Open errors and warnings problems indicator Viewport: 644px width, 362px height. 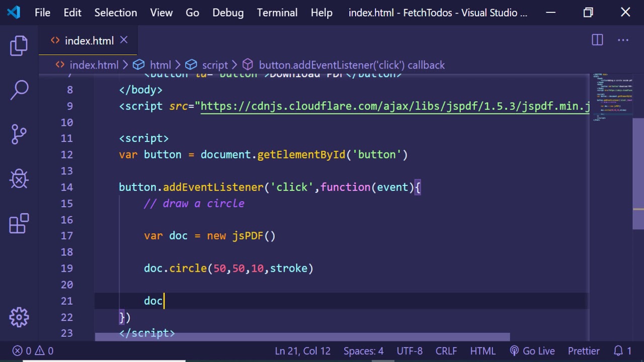click(33, 351)
